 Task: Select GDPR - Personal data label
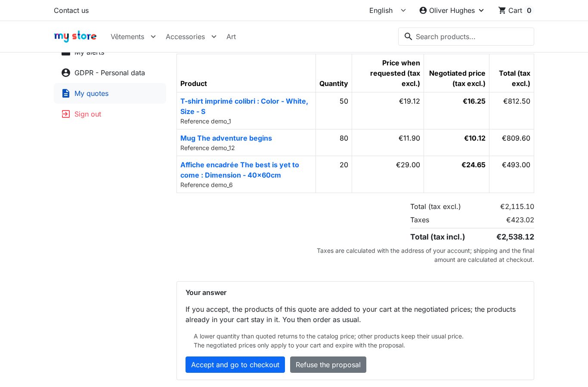point(110,73)
